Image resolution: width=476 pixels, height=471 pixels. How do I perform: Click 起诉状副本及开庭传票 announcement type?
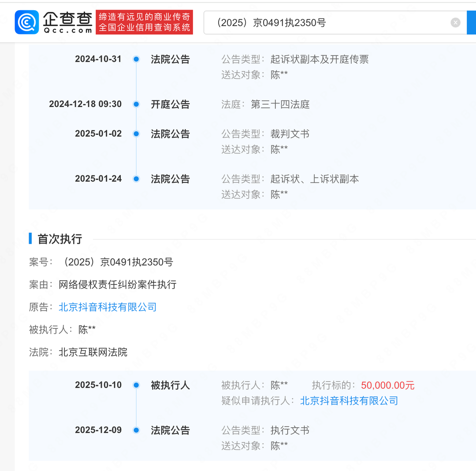click(320, 59)
